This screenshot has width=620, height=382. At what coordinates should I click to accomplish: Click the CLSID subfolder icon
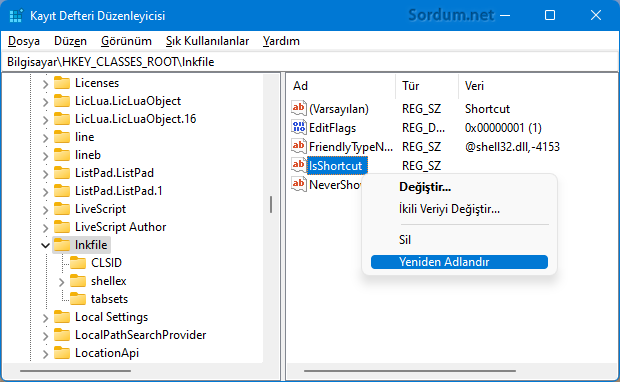point(78,263)
